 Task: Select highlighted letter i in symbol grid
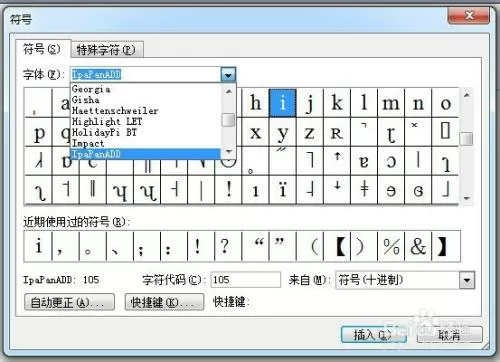(283, 103)
